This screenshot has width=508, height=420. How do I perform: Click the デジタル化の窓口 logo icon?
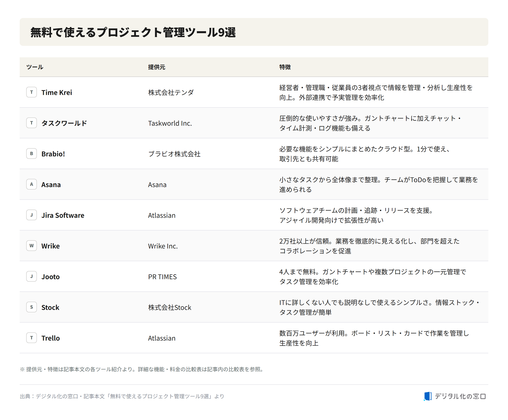(x=427, y=396)
